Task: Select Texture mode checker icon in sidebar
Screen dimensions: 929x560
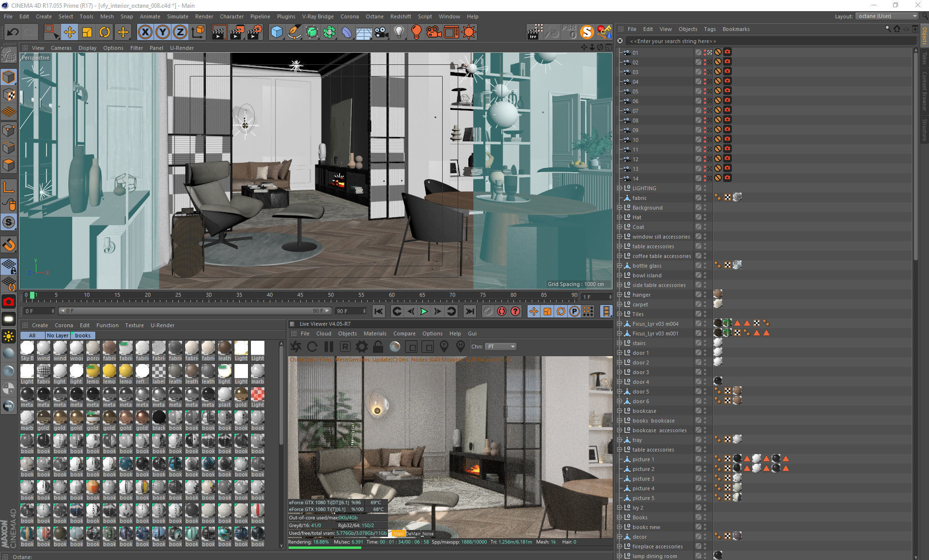Action: pyautogui.click(x=9, y=95)
